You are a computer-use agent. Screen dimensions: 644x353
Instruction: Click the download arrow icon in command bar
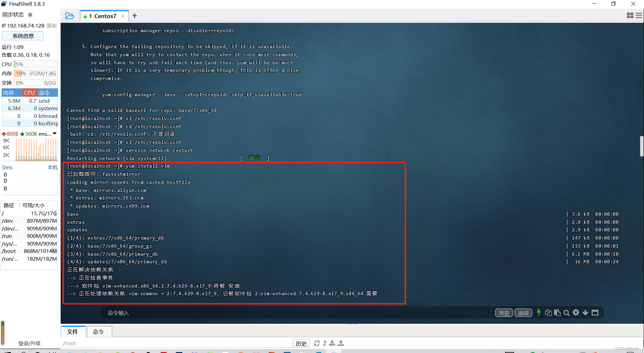[x=585, y=313]
